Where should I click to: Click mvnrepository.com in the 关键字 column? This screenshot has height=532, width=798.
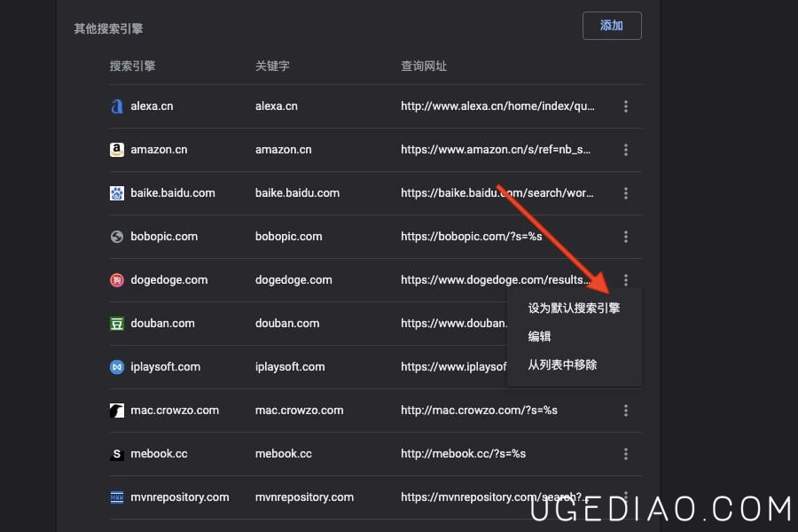(x=304, y=497)
